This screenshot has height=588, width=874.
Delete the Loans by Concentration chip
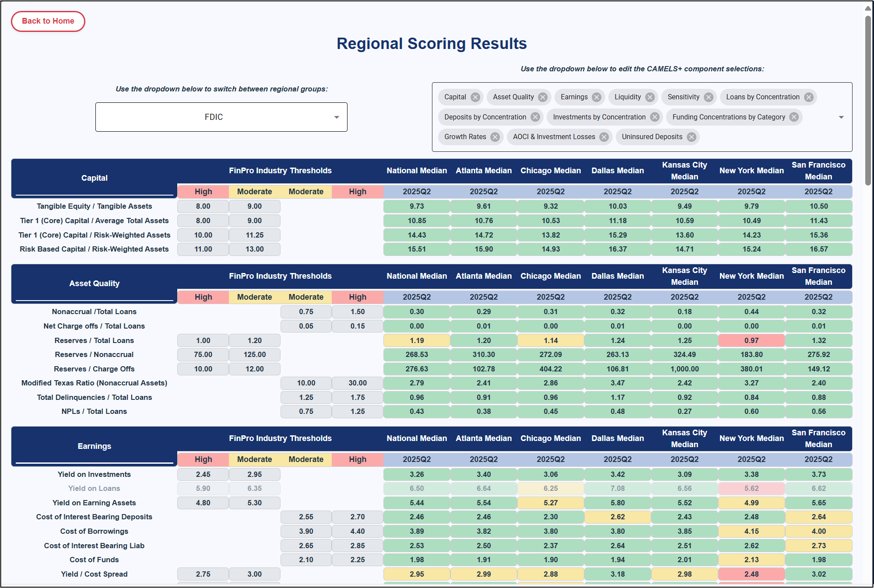coord(809,97)
